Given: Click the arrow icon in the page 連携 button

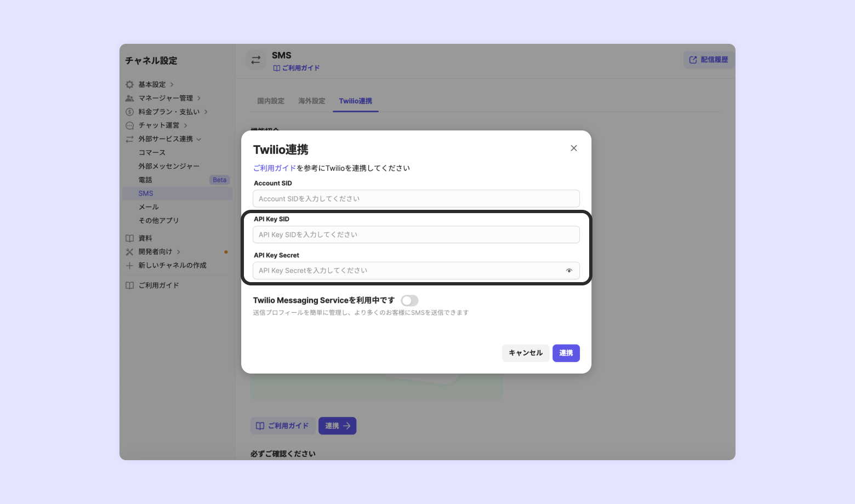Looking at the screenshot, I should (x=347, y=426).
